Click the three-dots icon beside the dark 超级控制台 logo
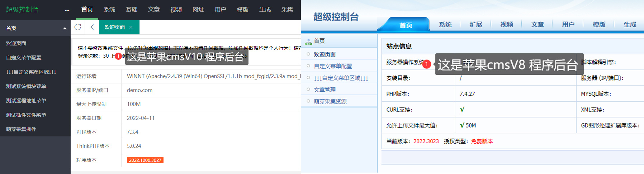Screen dimensions: 644x174 [67, 10]
